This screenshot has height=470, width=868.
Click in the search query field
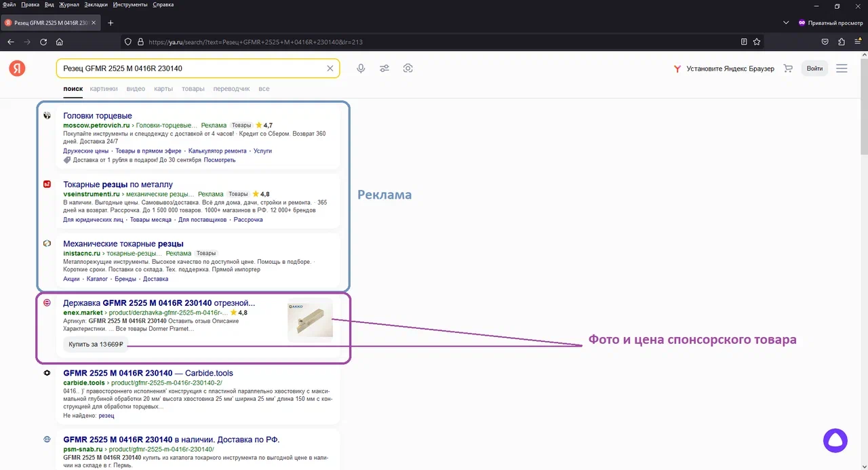(190, 68)
